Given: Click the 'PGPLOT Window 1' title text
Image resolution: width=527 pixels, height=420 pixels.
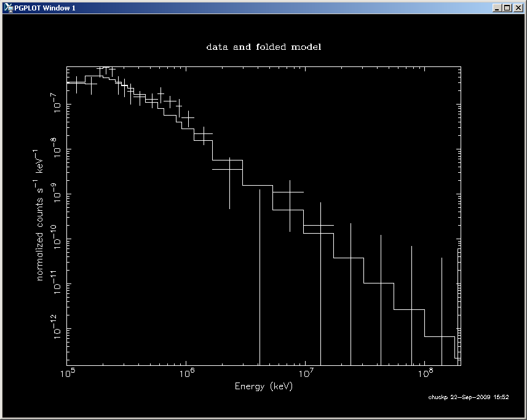Looking at the screenshot, I should coord(45,8).
